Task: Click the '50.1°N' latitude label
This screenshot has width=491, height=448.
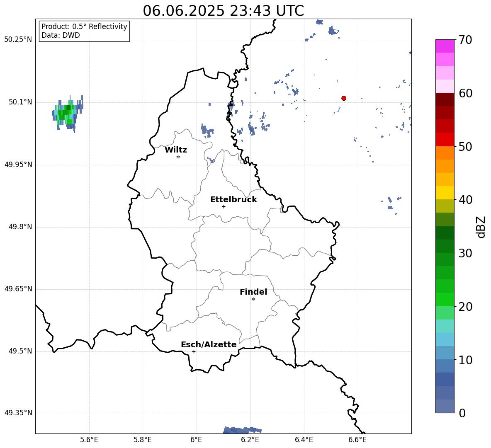Action: pos(20,102)
